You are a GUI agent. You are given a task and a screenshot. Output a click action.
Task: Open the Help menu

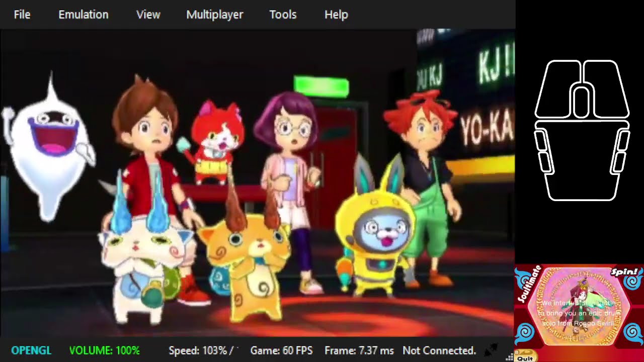(x=336, y=15)
